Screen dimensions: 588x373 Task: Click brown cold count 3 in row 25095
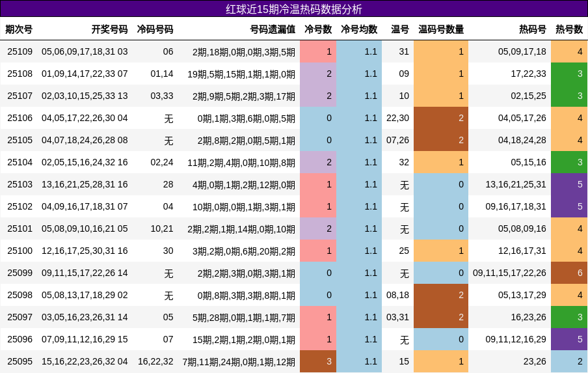pyautogui.click(x=318, y=361)
